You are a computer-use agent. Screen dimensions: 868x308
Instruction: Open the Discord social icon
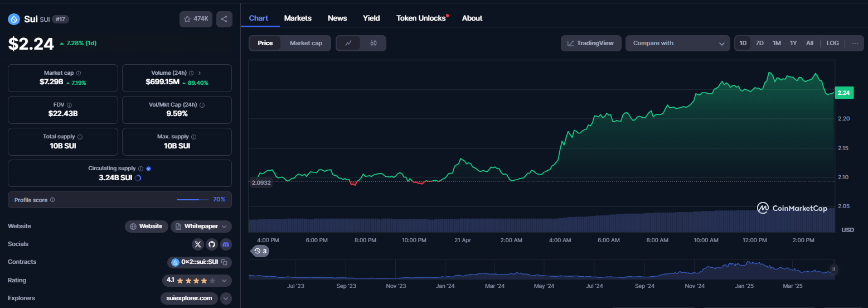(226, 244)
